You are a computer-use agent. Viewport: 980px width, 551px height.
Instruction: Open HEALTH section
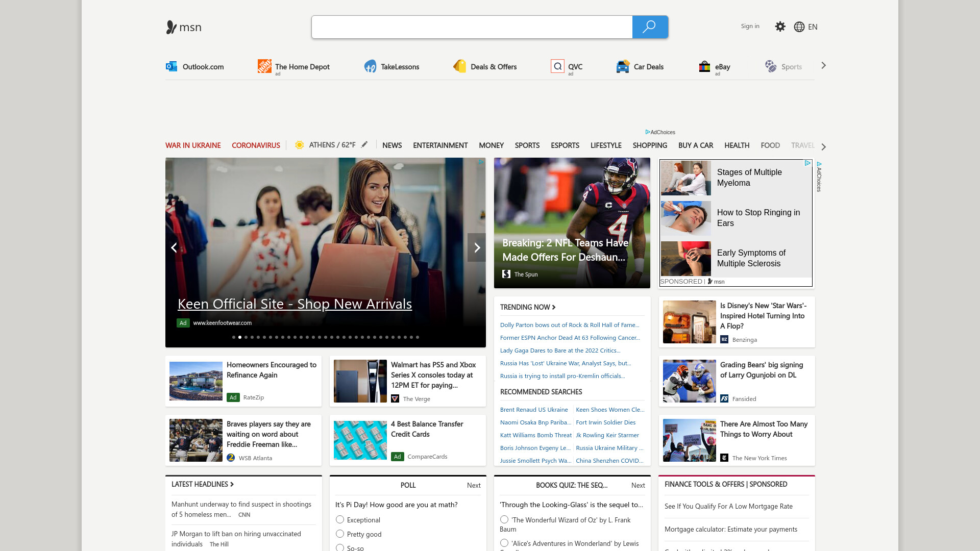coord(737,145)
